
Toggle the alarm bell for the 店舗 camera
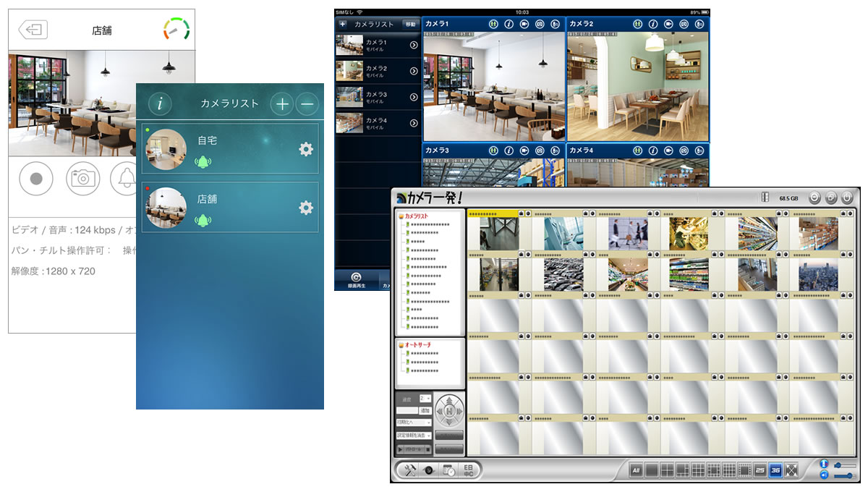click(x=203, y=220)
